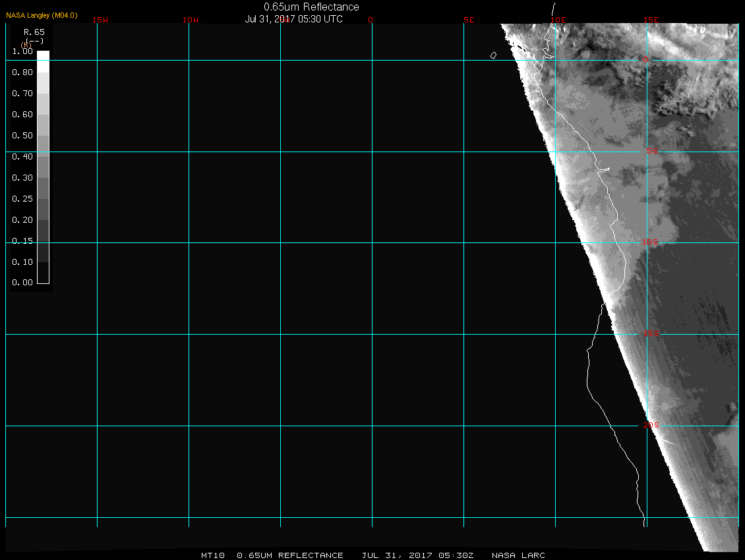Click the 10E longitude label
Viewport: 745px width, 560px height.
[558, 20]
